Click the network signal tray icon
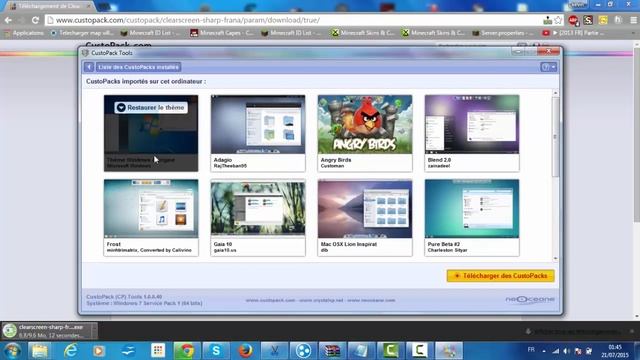 coord(556,351)
